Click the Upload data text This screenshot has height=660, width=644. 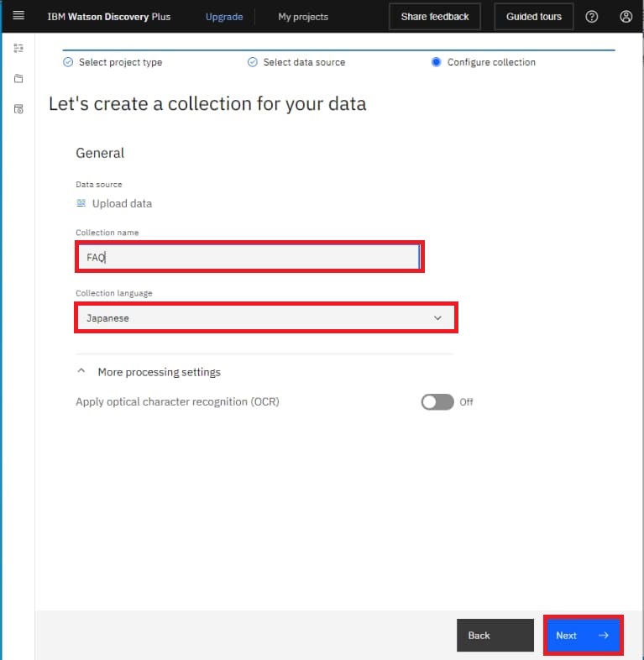(122, 204)
